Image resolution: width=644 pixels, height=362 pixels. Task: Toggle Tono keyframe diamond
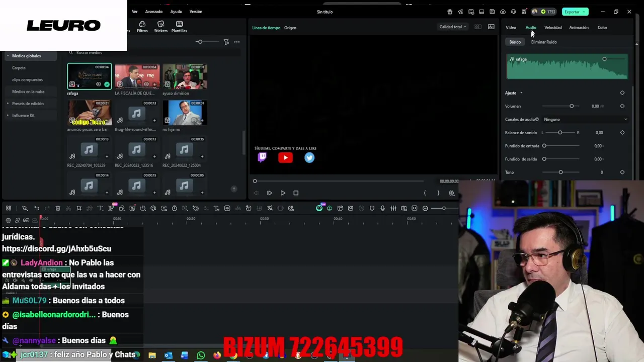coord(622,172)
